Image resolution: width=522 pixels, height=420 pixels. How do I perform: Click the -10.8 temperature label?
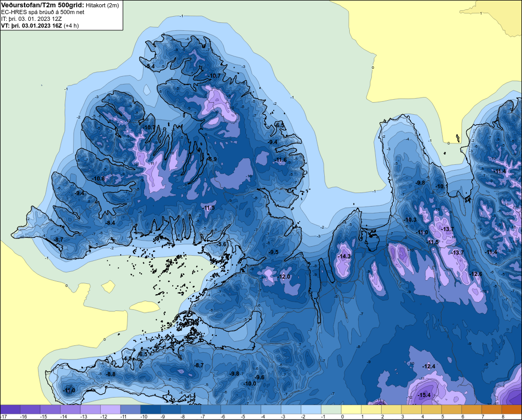99,179
